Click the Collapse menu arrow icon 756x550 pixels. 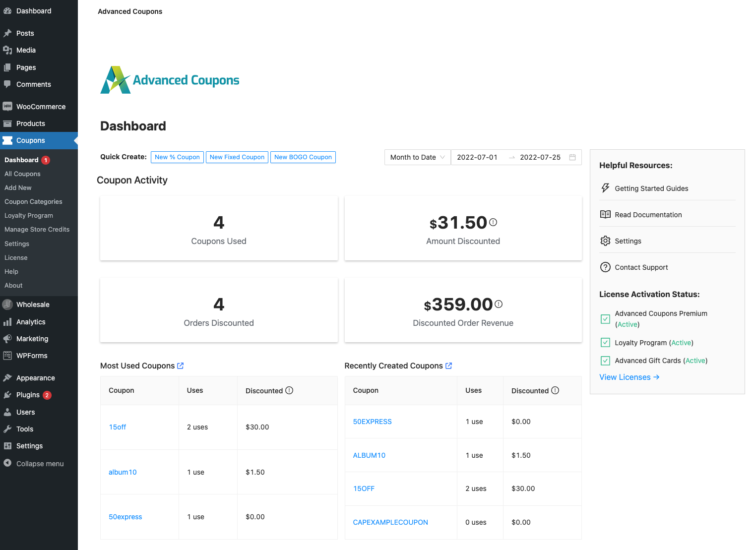click(7, 463)
